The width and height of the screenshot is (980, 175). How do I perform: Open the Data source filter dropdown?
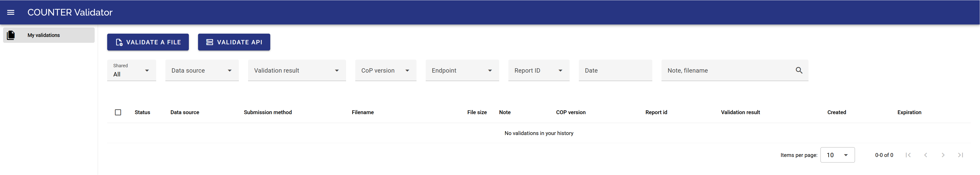pyautogui.click(x=202, y=71)
